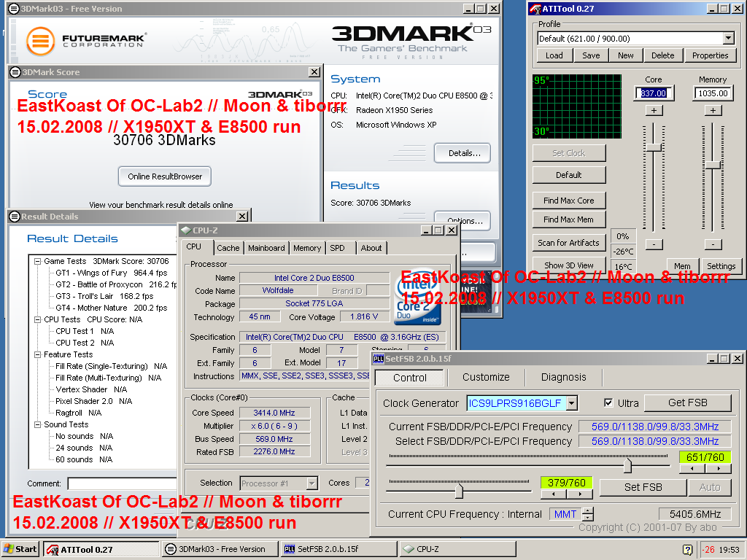Click the 3DMark Score panel title icon
This screenshot has width=747, height=560.
15,72
